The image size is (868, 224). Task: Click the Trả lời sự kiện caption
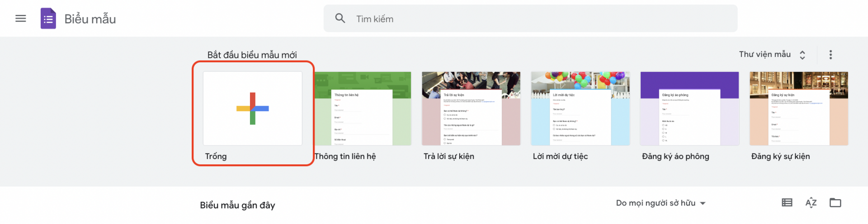point(449,156)
